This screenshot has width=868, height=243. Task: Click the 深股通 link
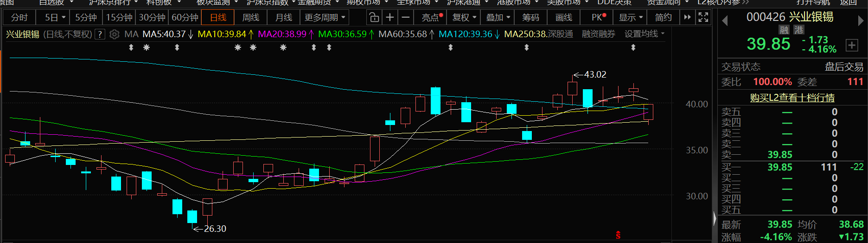pos(561,34)
